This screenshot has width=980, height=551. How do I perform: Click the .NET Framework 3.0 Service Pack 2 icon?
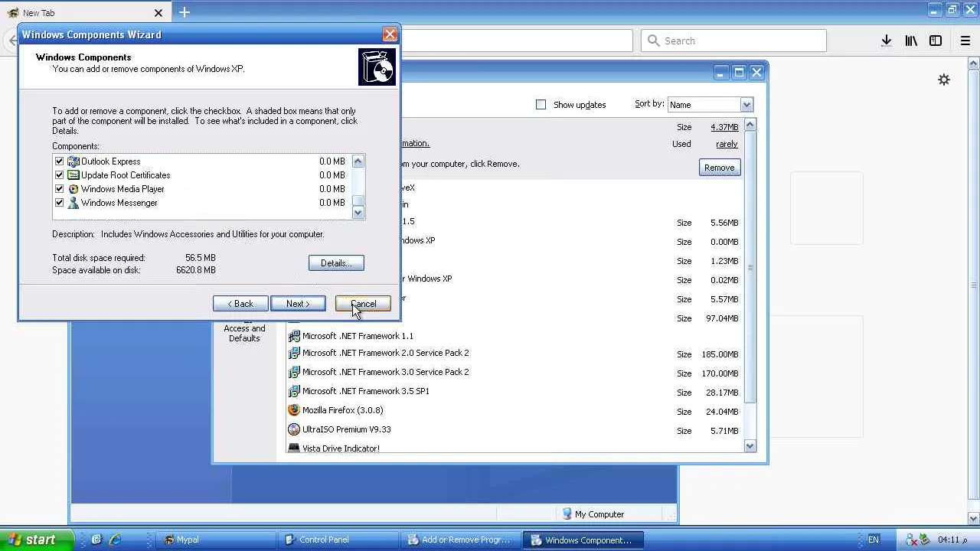pos(294,372)
